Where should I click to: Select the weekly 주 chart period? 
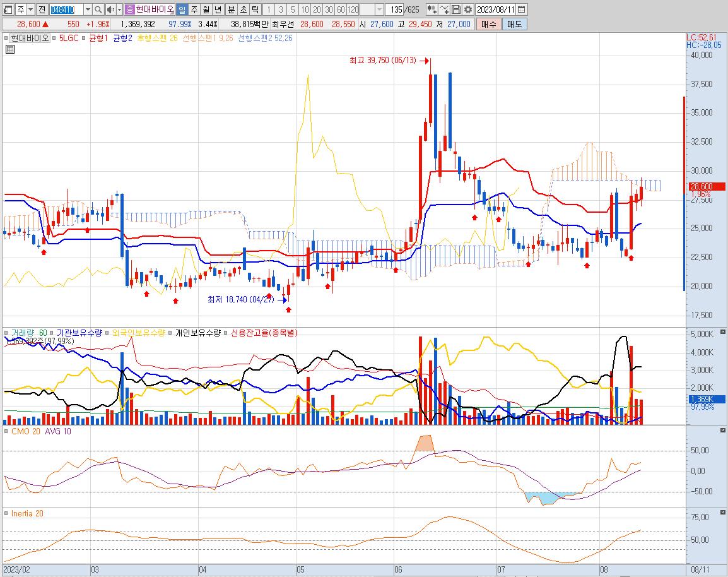[194, 9]
